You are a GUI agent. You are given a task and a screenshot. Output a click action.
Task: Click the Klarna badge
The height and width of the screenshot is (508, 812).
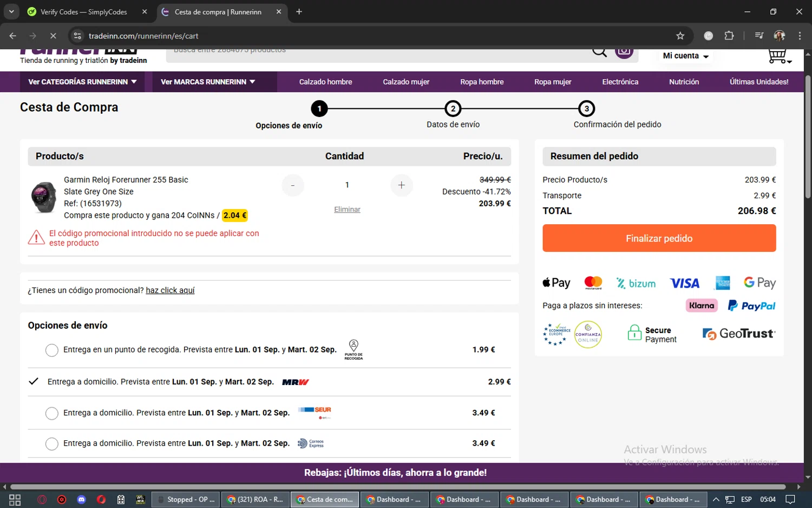702,305
